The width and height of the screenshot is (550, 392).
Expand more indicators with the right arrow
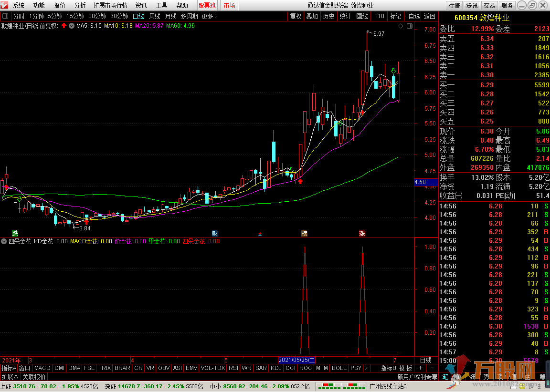coord(366,368)
